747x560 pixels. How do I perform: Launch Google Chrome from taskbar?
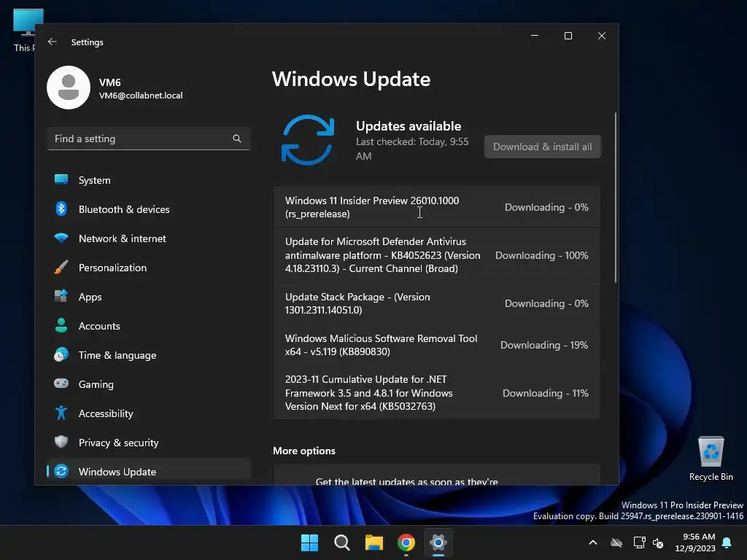pos(406,542)
